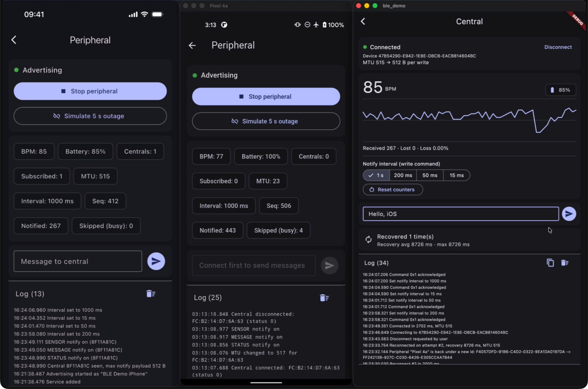Image resolution: width=588 pixels, height=389 pixels.
Task: Tap airplane mode icon on Pixel 4a
Action: [316, 25]
